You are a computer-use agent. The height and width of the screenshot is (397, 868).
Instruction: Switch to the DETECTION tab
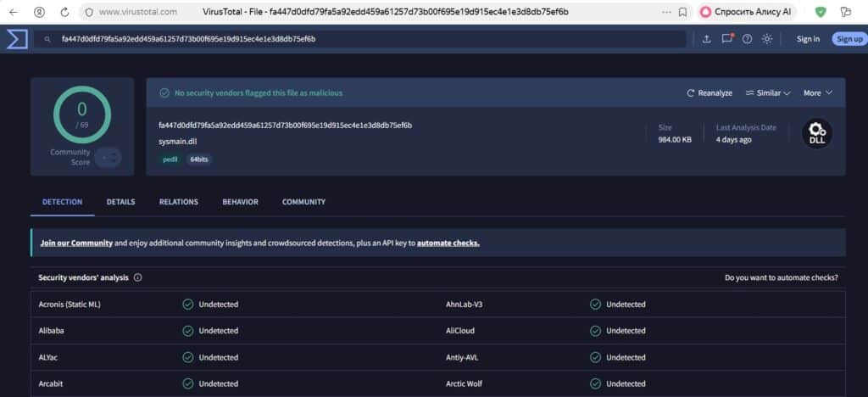pyautogui.click(x=63, y=202)
